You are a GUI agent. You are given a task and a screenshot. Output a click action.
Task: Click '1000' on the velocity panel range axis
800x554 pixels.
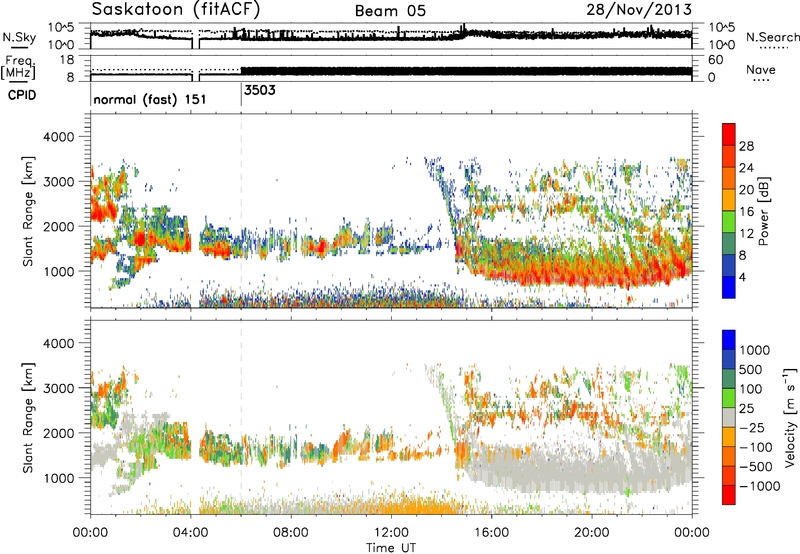(x=59, y=478)
